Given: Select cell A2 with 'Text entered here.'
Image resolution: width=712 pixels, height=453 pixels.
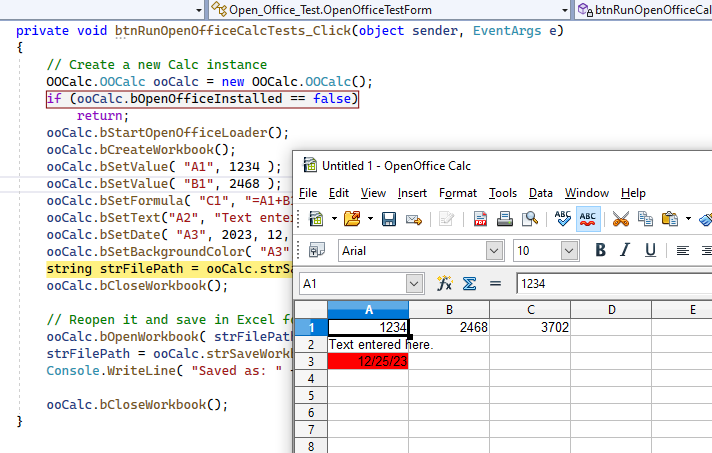Looking at the screenshot, I should pos(368,345).
